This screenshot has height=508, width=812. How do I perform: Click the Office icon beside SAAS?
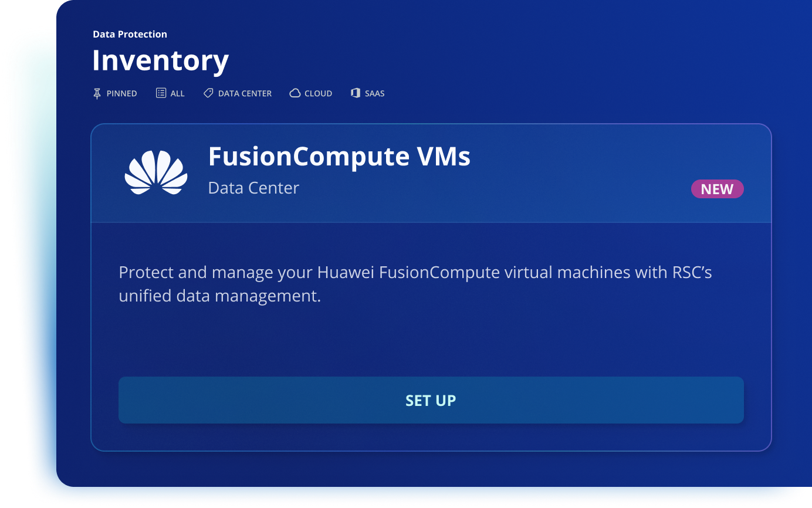point(356,93)
